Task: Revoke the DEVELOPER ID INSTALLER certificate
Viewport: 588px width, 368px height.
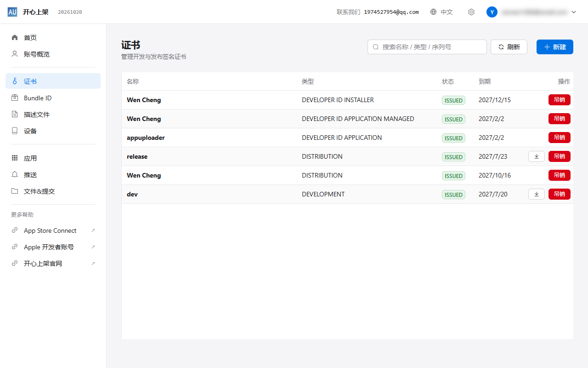Action: pos(560,100)
